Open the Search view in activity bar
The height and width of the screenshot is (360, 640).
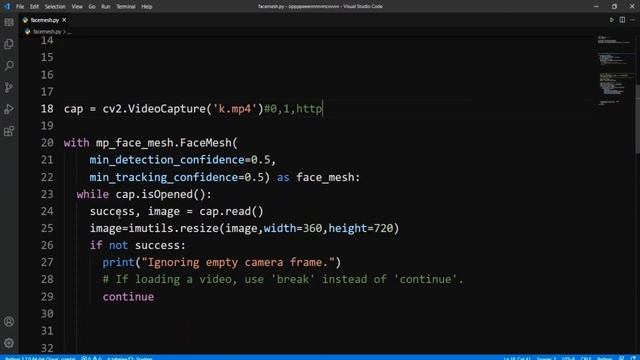pyautogui.click(x=9, y=65)
